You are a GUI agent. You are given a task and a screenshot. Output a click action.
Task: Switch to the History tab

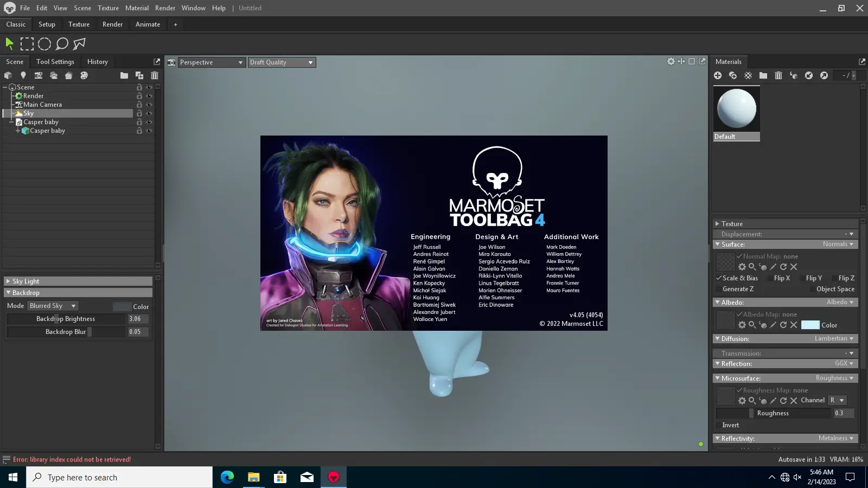(98, 62)
